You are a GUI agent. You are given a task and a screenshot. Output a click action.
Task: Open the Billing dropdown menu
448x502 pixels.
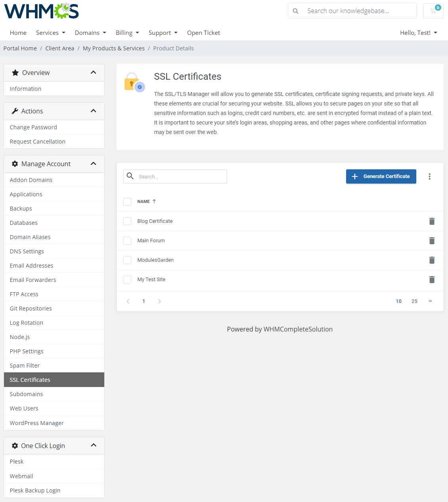click(x=127, y=33)
